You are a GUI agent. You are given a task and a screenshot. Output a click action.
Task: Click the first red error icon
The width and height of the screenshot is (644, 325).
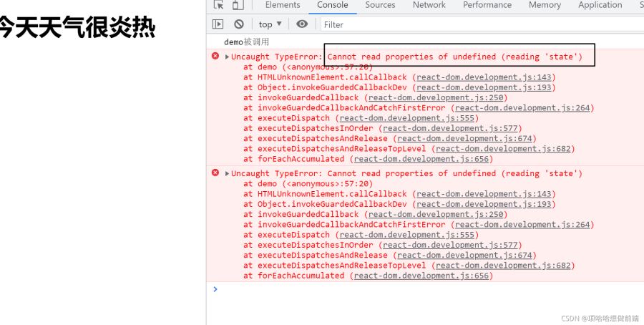tap(215, 57)
